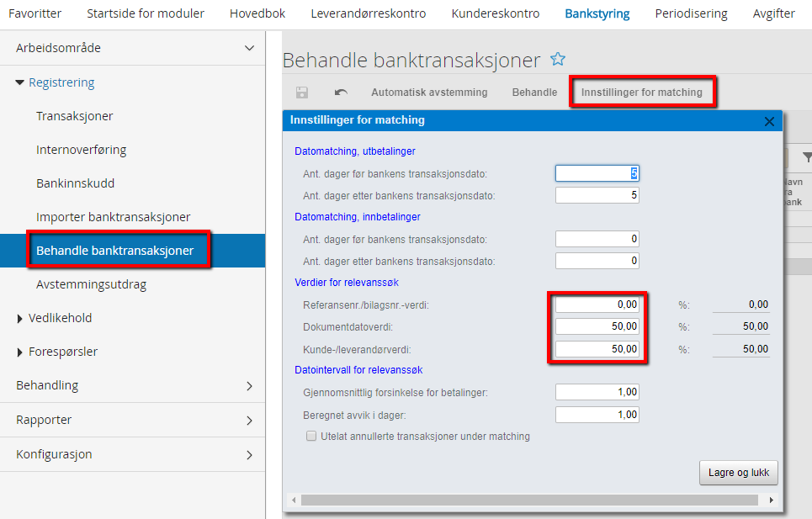Click Gjennomsnittlig forsinkelse for betalinger field
This screenshot has width=812, height=519.
[x=597, y=392]
